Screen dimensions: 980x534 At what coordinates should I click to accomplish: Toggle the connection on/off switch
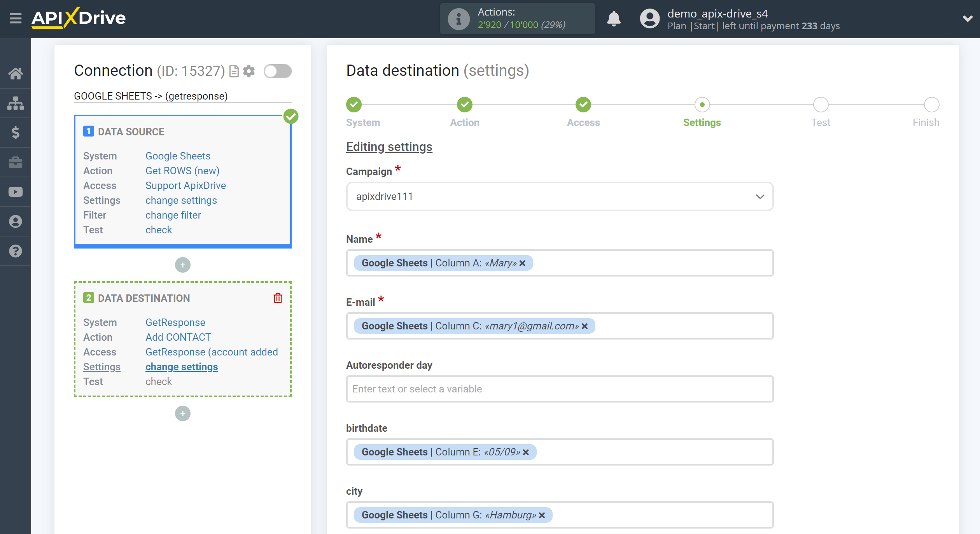(x=277, y=71)
